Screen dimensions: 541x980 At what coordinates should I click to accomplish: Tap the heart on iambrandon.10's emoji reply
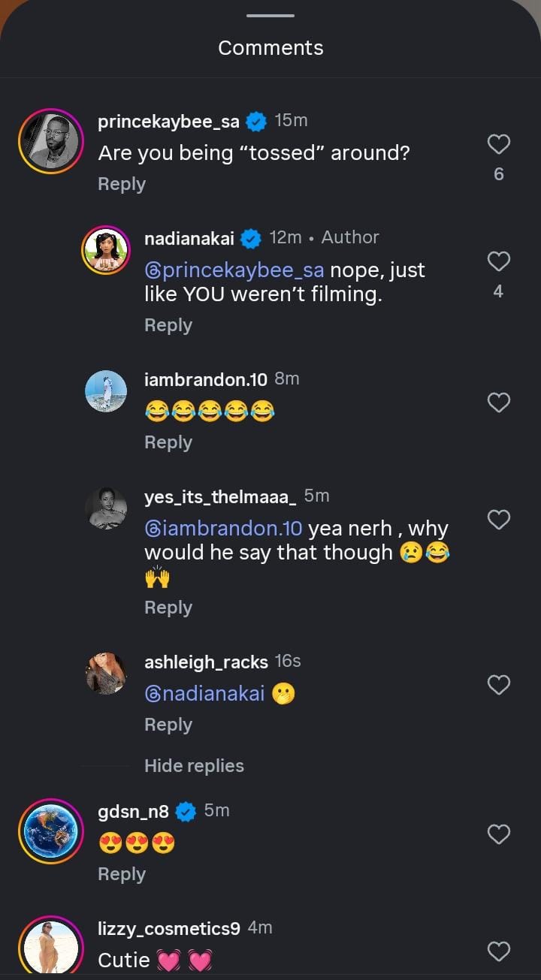tap(499, 403)
